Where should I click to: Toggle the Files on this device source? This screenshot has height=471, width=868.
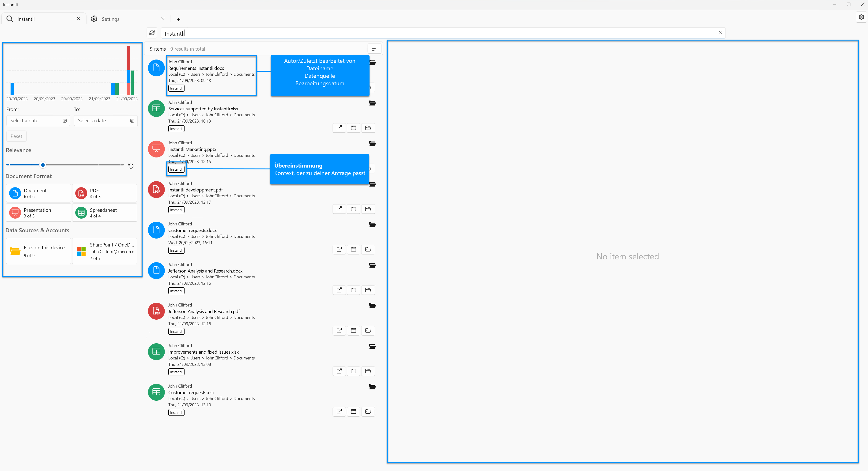click(x=38, y=251)
